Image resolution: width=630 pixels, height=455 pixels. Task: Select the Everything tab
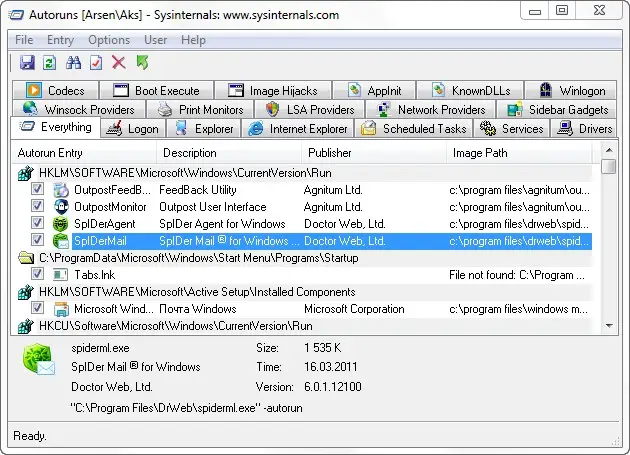[55, 127]
